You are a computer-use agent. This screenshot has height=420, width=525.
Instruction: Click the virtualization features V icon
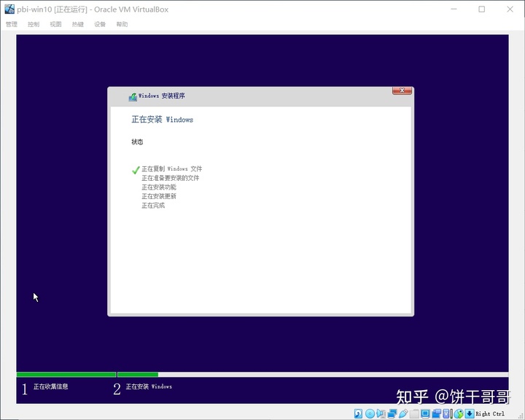[x=446, y=413]
